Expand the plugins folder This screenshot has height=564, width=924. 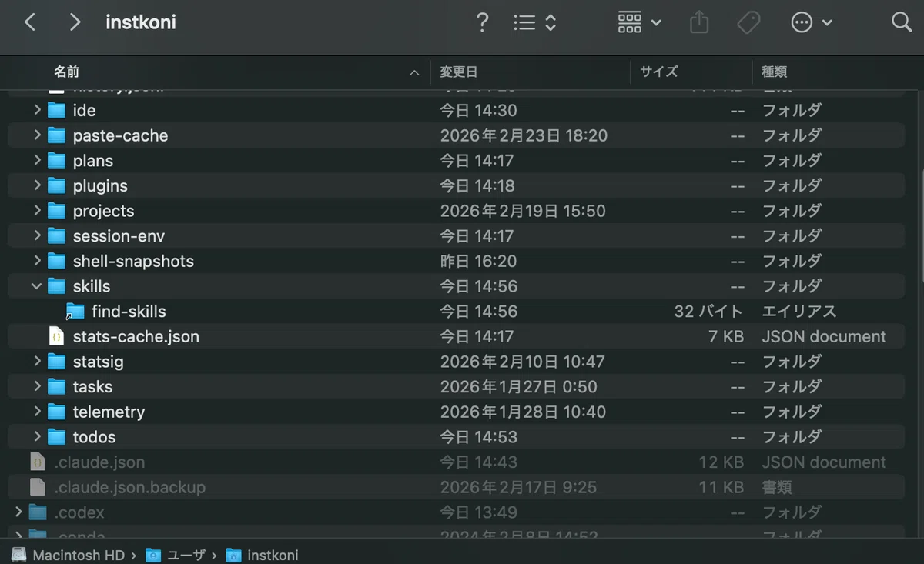37,185
